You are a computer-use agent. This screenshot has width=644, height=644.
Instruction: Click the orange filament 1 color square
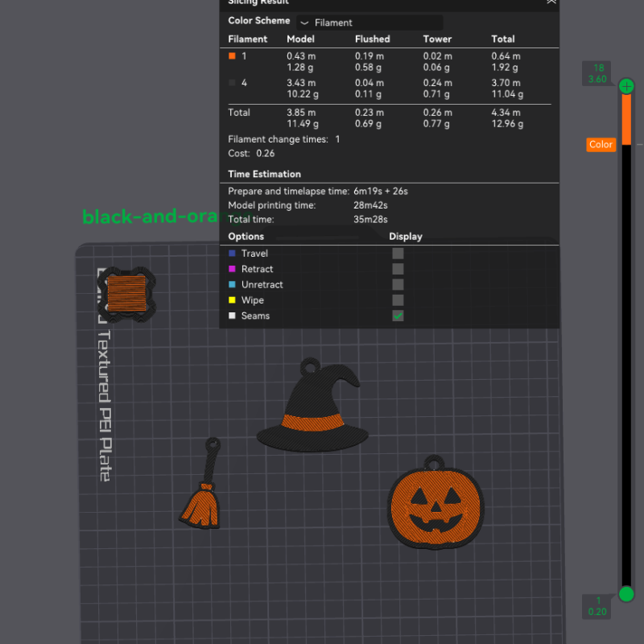(x=233, y=56)
